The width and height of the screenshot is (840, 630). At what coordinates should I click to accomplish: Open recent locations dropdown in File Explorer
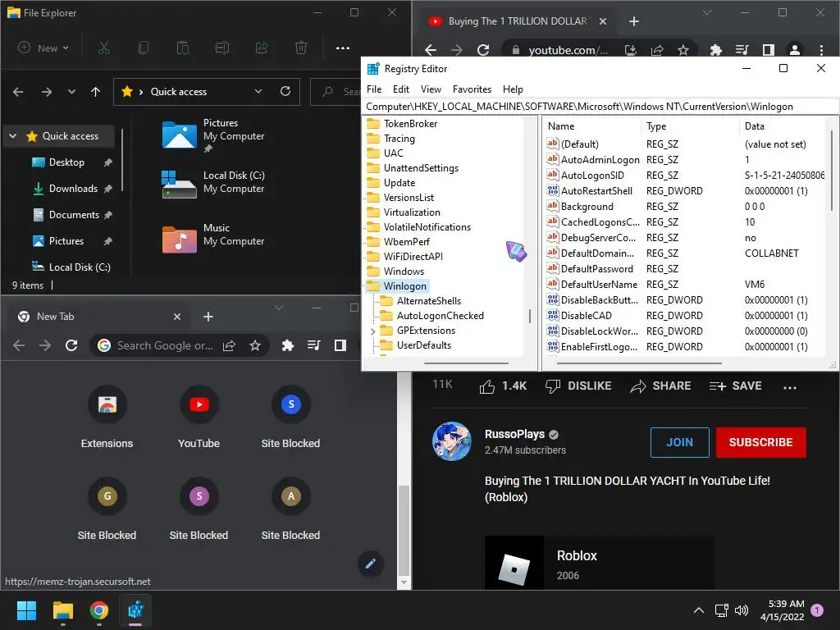pos(72,92)
